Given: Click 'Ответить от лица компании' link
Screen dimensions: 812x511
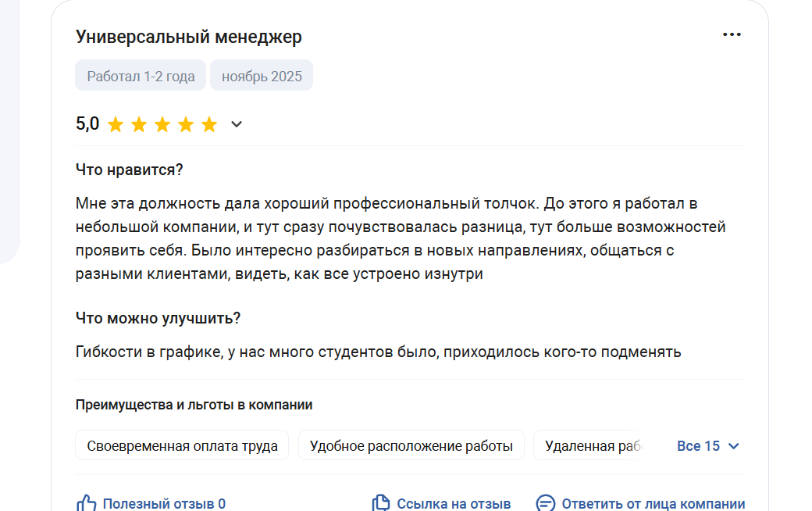Looking at the screenshot, I should pos(653,504).
